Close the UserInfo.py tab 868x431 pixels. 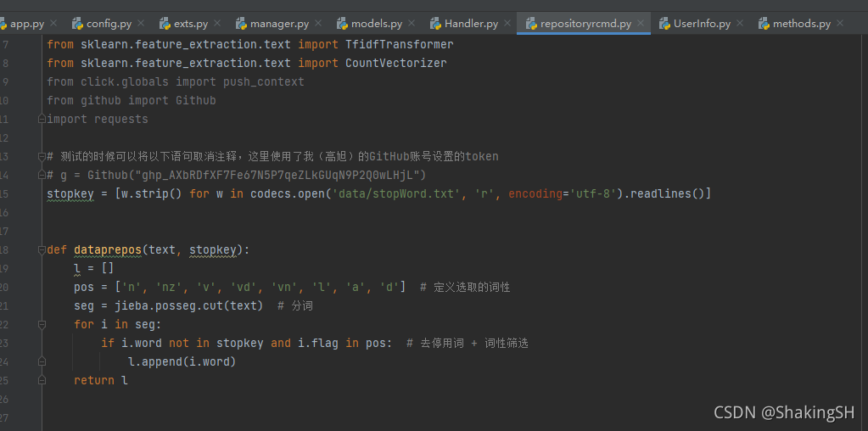[740, 23]
